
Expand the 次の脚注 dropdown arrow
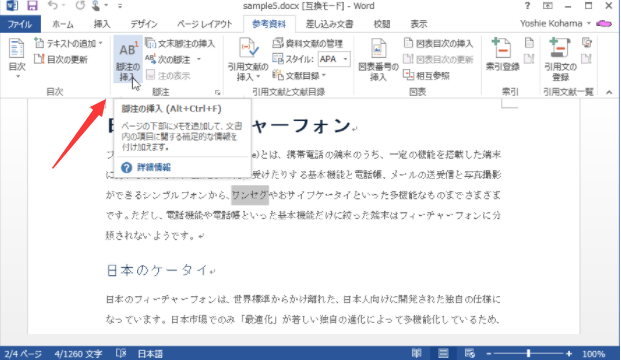[198, 60]
